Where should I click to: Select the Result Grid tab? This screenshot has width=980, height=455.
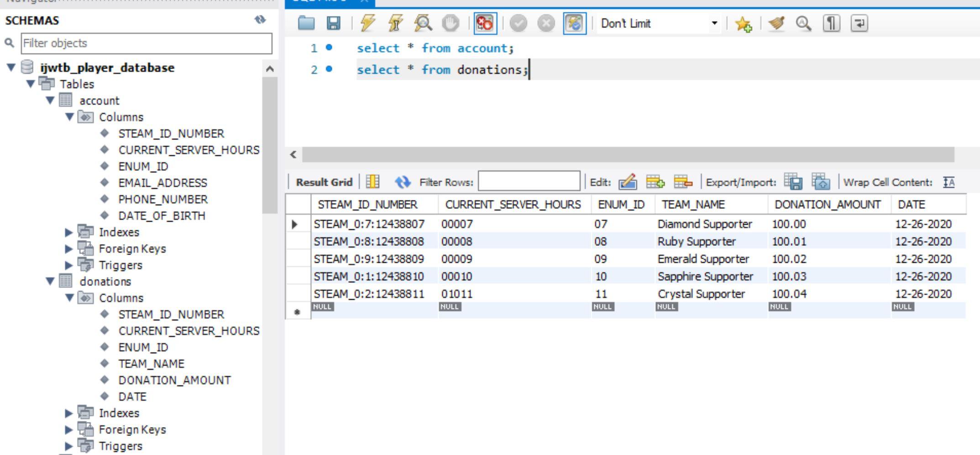324,181
